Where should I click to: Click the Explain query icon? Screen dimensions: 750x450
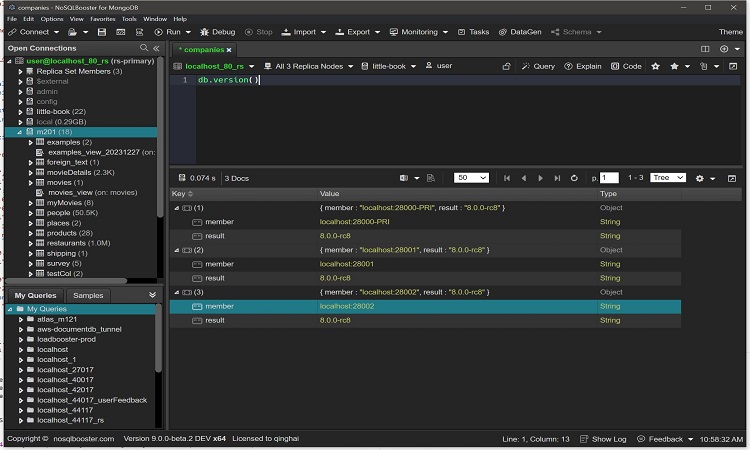(x=582, y=66)
